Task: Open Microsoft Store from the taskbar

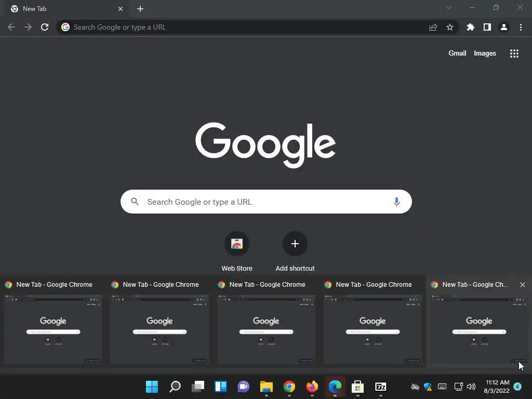Action: tap(357, 387)
